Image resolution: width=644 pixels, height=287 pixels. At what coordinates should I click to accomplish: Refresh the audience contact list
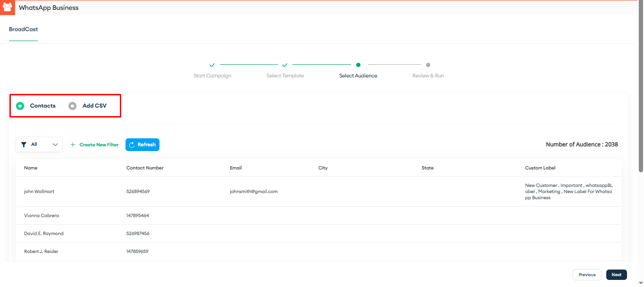(142, 145)
